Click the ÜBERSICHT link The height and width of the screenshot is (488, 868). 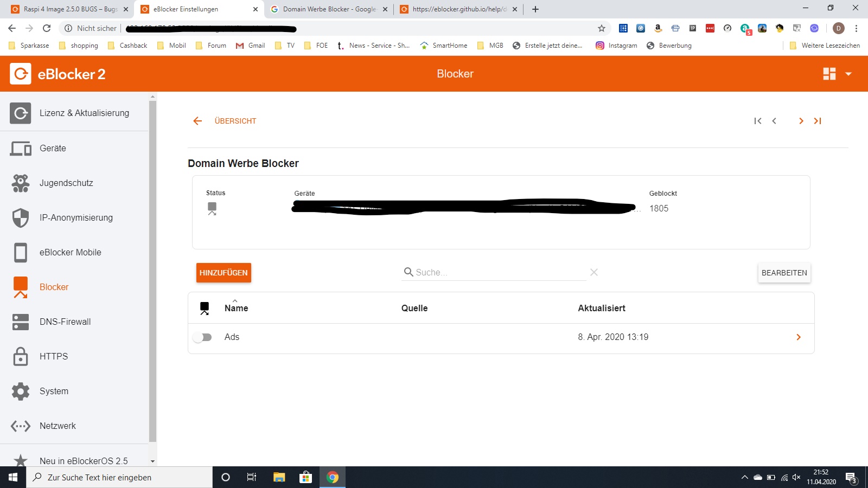(x=235, y=121)
